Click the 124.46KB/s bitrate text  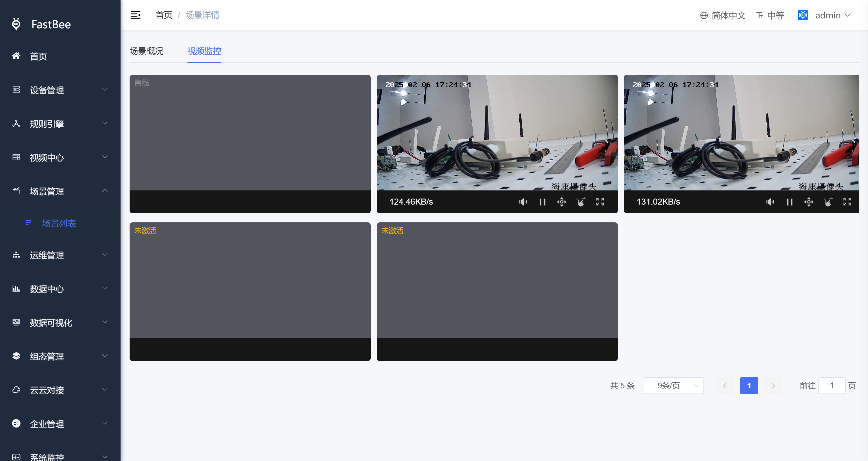click(411, 202)
